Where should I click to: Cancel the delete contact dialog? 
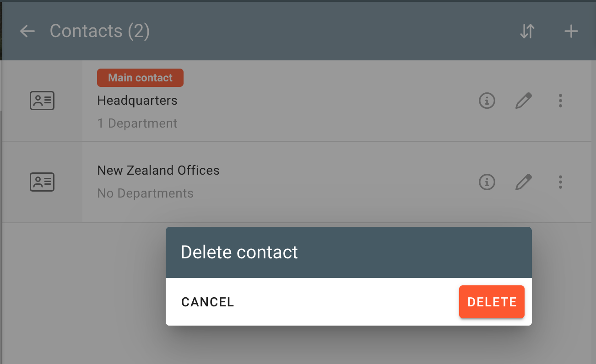point(208,302)
